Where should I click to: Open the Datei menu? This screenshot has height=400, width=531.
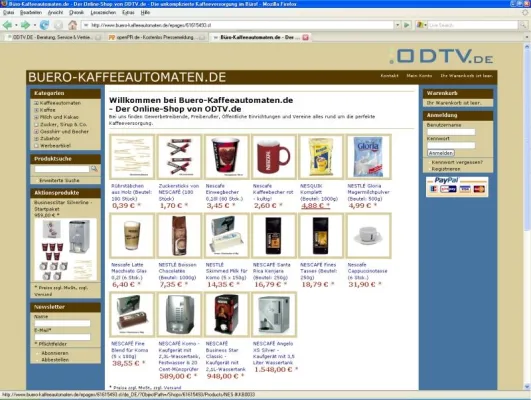(x=8, y=13)
